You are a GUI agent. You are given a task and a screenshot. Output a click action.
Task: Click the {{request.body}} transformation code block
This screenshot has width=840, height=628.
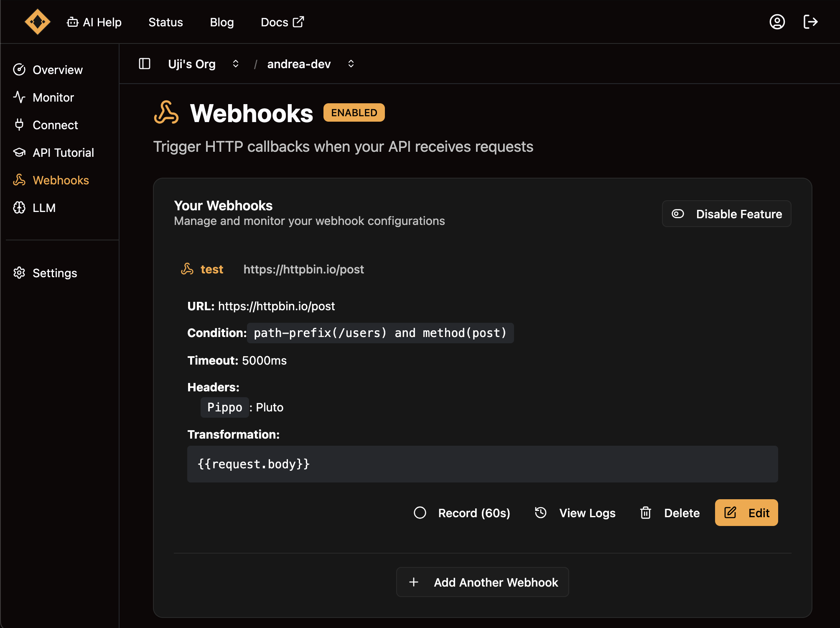(482, 464)
